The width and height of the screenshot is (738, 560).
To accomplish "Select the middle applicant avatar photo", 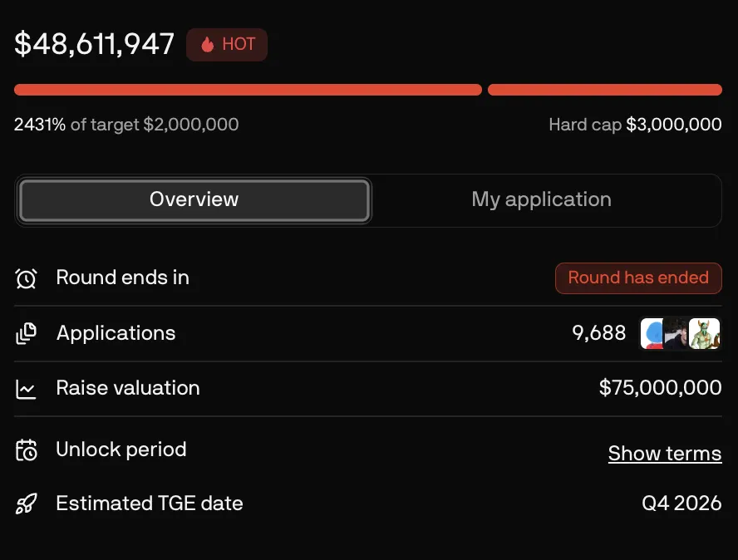I will point(676,333).
